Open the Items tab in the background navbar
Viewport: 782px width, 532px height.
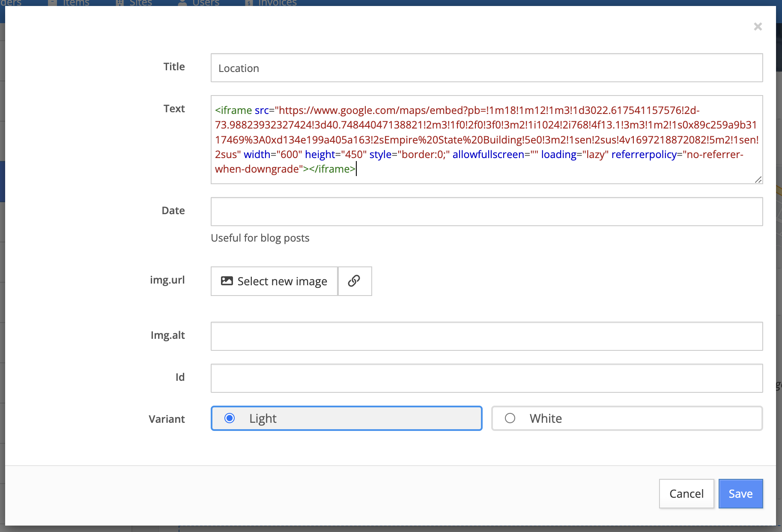coord(69,3)
